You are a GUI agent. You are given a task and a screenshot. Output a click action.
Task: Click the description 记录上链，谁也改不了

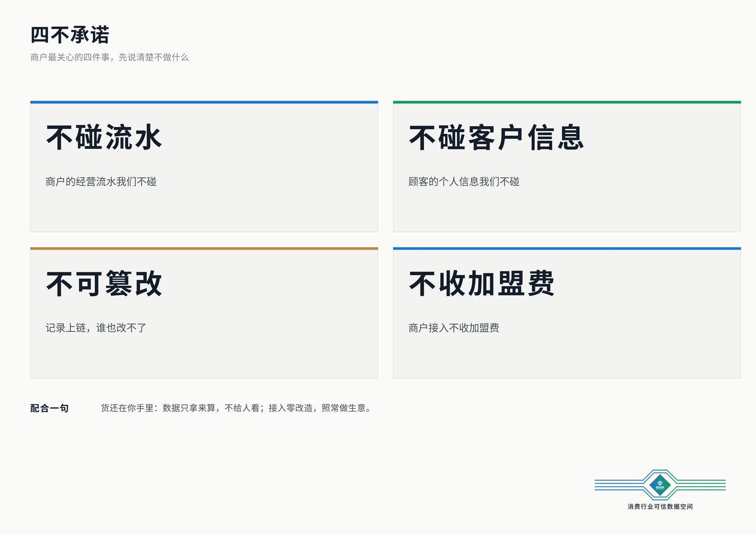(x=96, y=328)
